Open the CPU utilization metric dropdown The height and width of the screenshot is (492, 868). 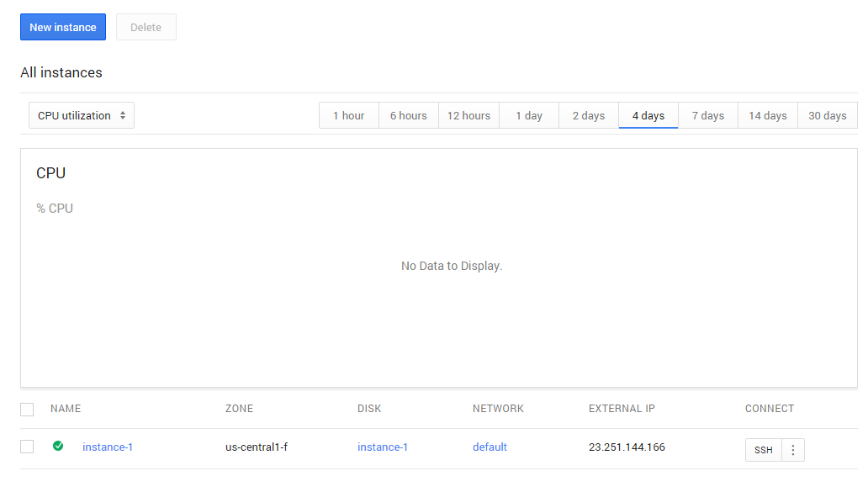click(82, 116)
